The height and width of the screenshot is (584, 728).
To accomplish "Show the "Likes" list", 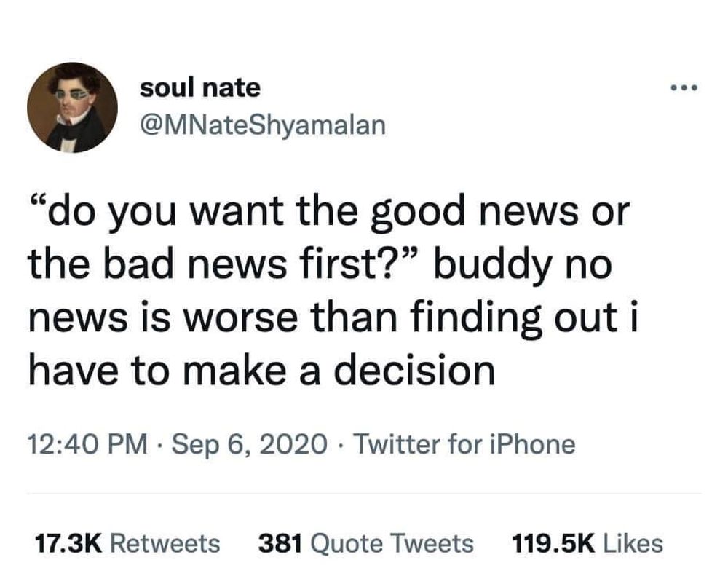I will tap(630, 543).
